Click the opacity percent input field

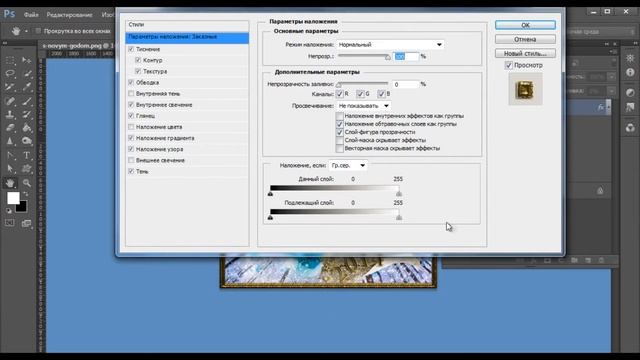406,56
